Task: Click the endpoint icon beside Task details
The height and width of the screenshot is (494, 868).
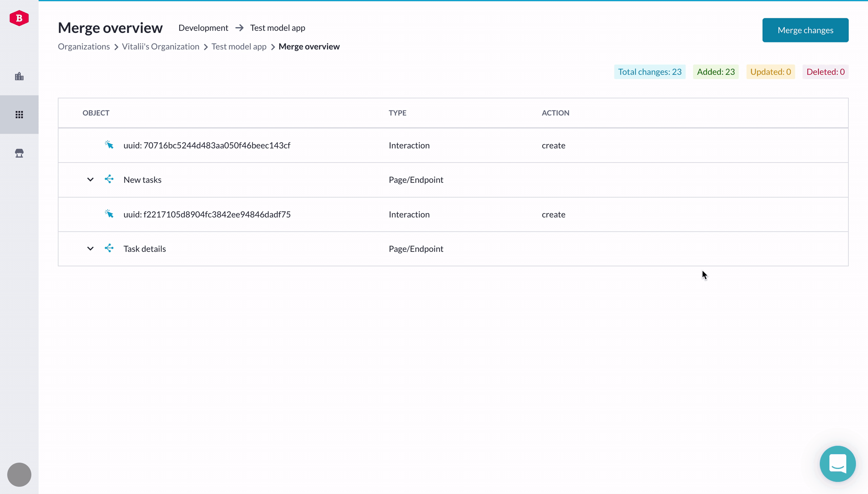Action: (109, 248)
